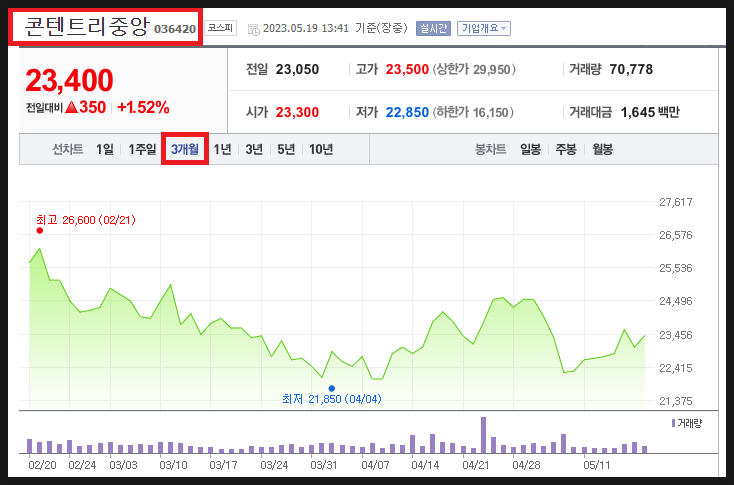Click the 최고 26,600 (02/21) label

[x=86, y=220]
